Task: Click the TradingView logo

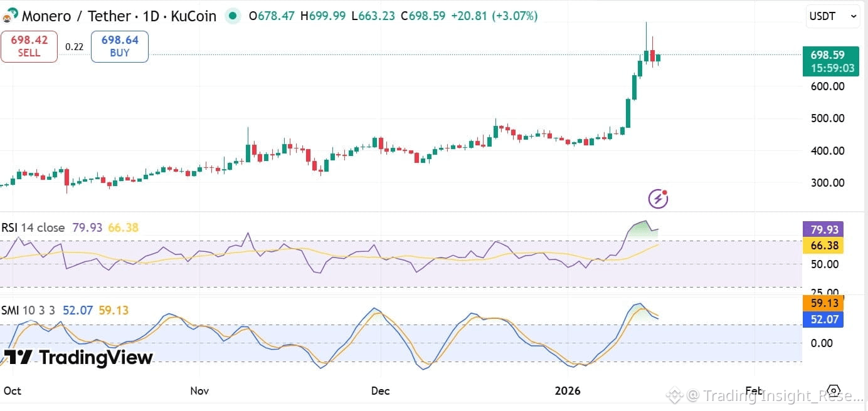Action: point(78,358)
